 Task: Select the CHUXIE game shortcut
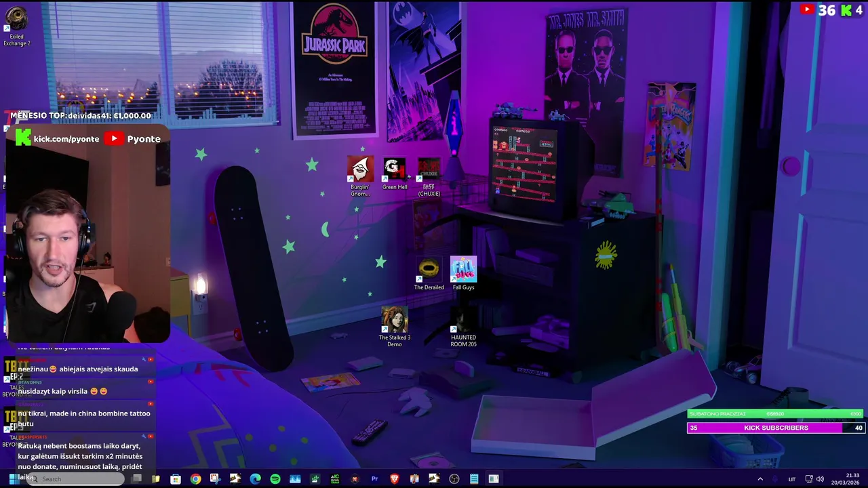429,177
